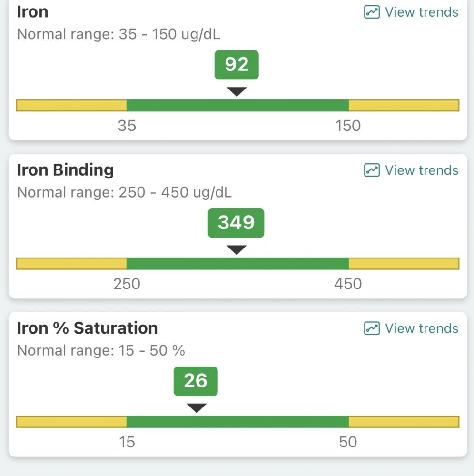This screenshot has width=474, height=476.
Task: Click the Iron Binding range bar
Action: click(237, 263)
